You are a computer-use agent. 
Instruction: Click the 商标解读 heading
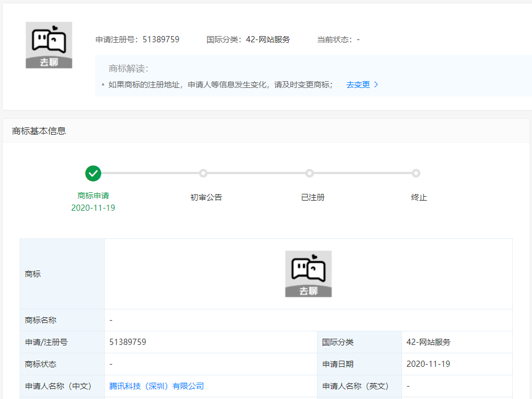(x=128, y=69)
